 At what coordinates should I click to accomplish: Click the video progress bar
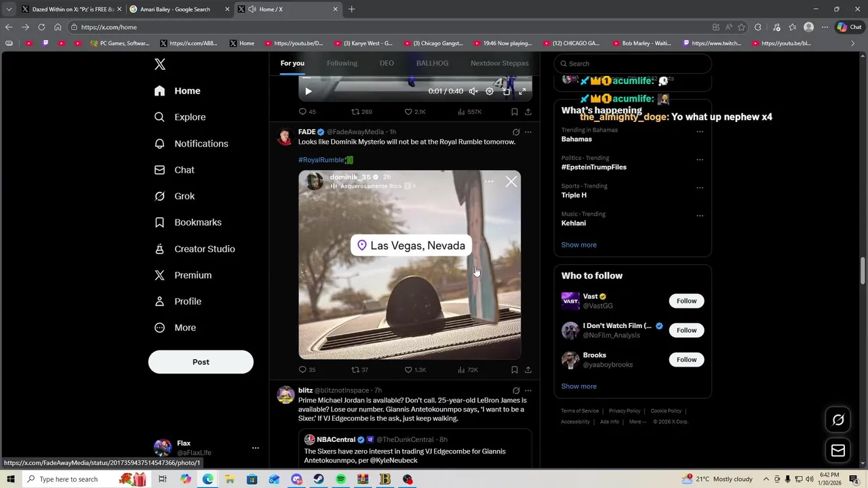(x=415, y=79)
